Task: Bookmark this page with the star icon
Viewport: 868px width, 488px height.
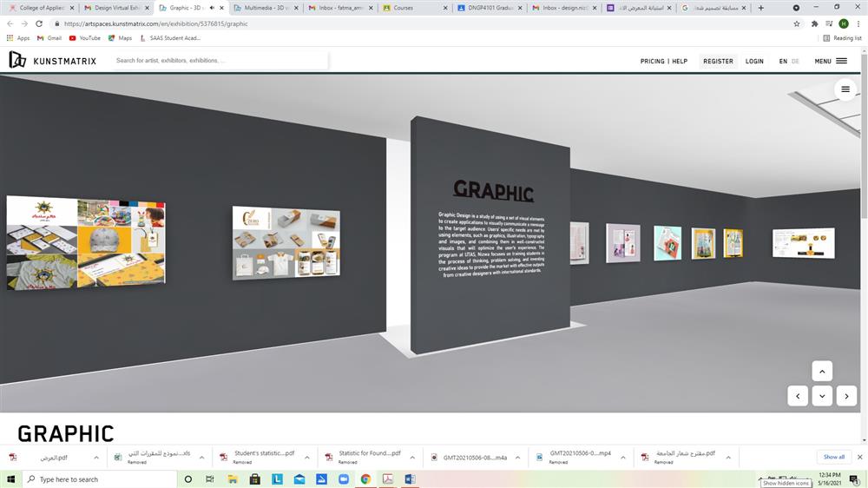Action: pos(797,23)
